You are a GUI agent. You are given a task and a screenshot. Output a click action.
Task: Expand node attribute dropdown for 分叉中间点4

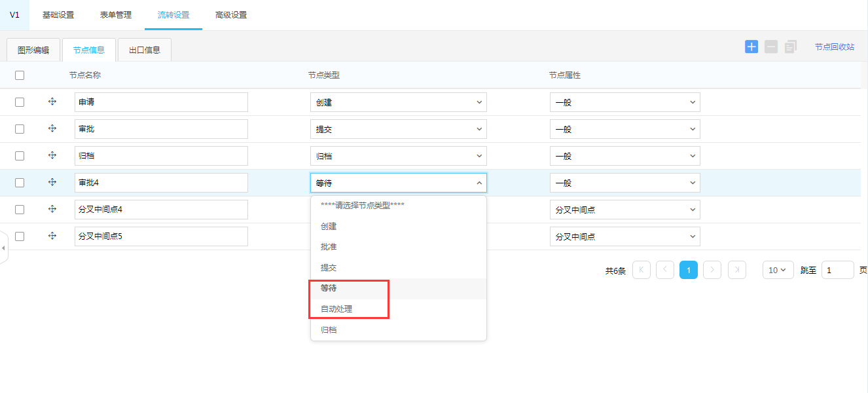tap(624, 210)
